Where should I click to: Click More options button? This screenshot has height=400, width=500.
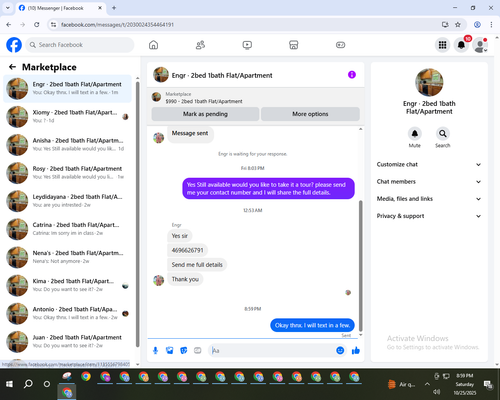click(x=310, y=114)
